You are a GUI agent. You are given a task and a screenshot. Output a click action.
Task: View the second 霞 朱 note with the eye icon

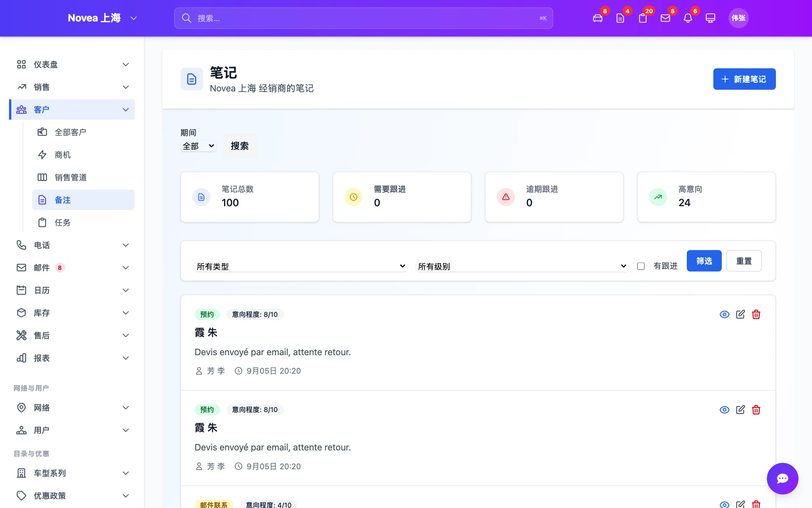pos(724,409)
